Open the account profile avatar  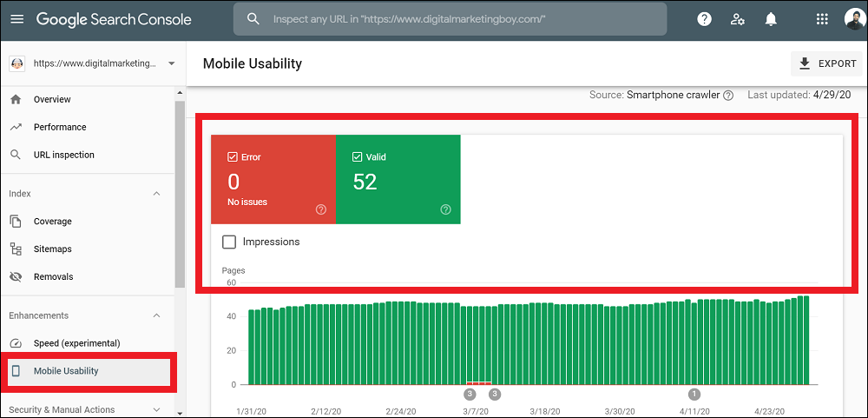(855, 19)
